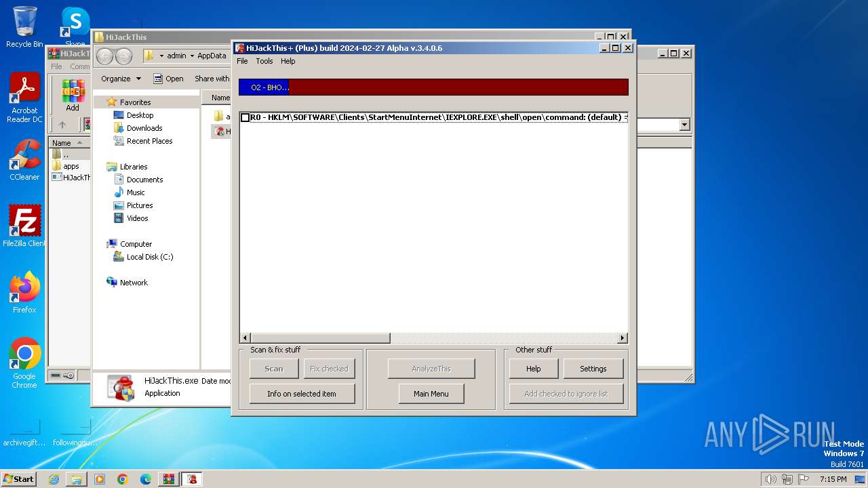Screen dimensions: 868x488
Task: Open the Recycle Bin desktop icon
Action: (x=24, y=27)
